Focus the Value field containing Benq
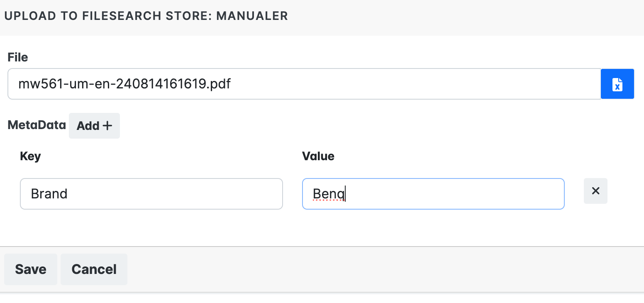The image size is (644, 303). 433,194
